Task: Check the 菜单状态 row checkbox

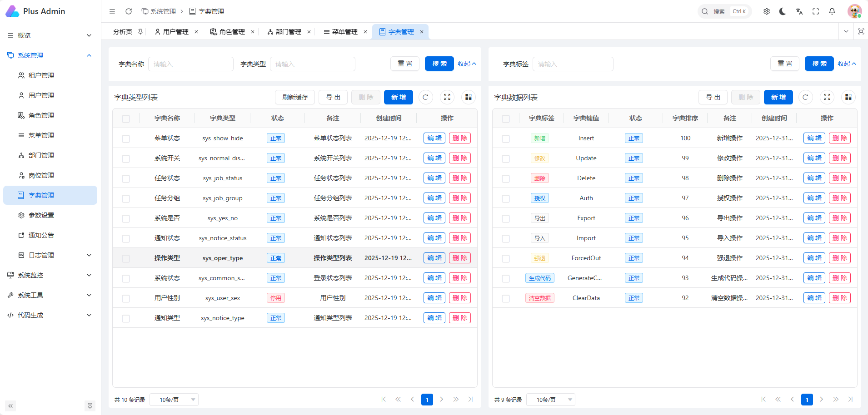Action: pyautogui.click(x=126, y=138)
